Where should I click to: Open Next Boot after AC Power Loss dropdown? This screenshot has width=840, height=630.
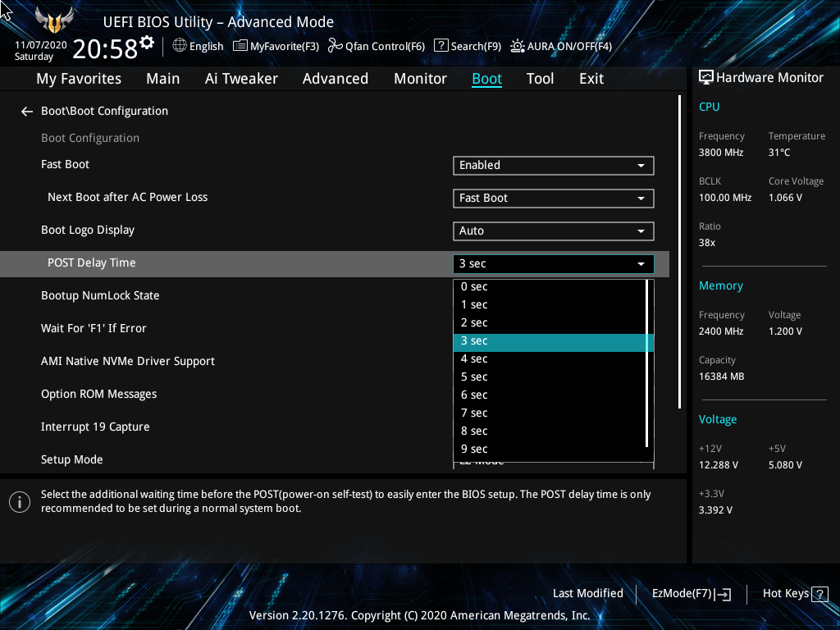pyautogui.click(x=554, y=199)
